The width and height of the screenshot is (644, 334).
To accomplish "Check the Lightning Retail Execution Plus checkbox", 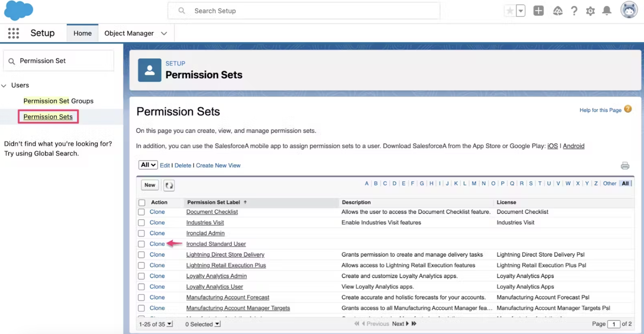I will (141, 265).
